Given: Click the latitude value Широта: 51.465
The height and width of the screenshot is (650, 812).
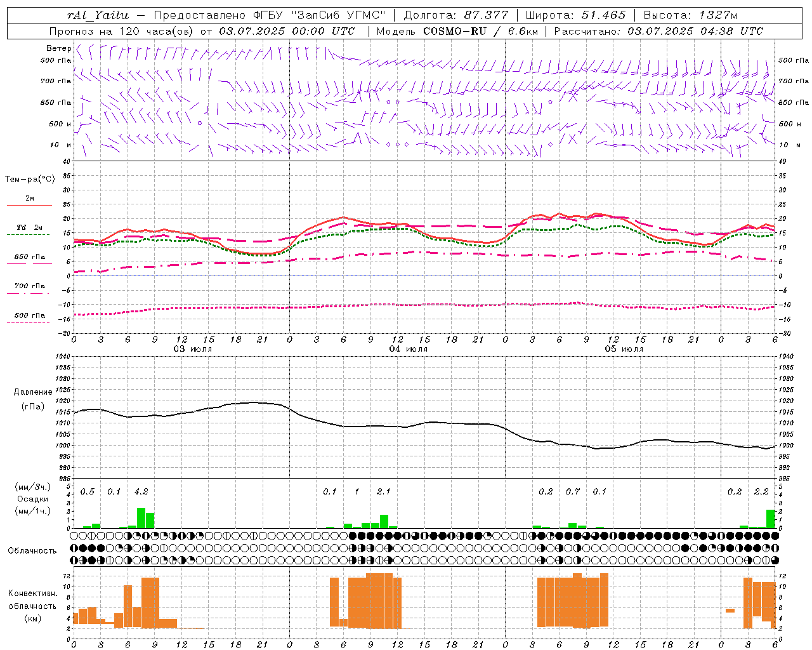Looking at the screenshot, I should [x=576, y=15].
